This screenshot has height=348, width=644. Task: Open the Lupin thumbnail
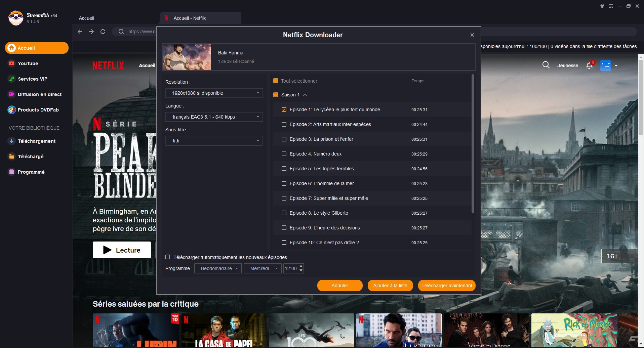click(136, 330)
